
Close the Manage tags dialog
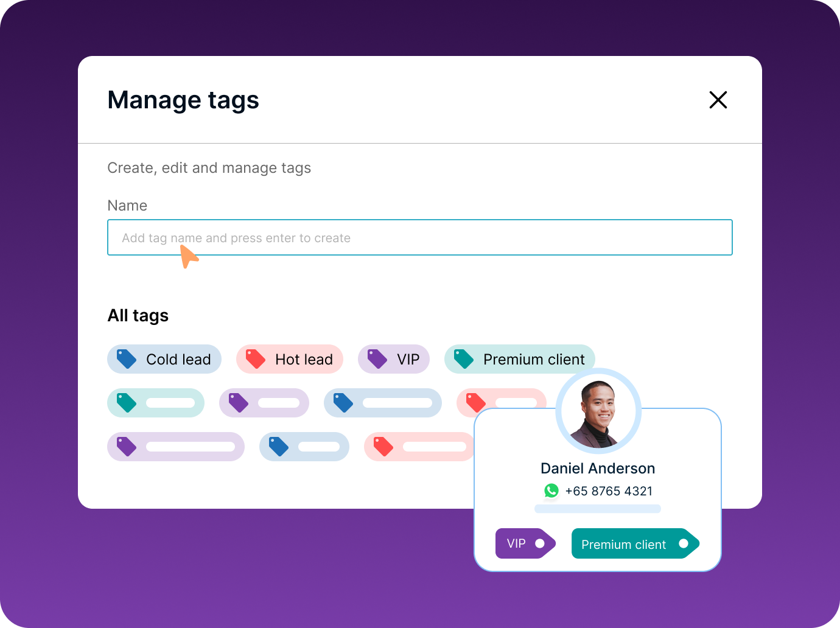pyautogui.click(x=718, y=100)
